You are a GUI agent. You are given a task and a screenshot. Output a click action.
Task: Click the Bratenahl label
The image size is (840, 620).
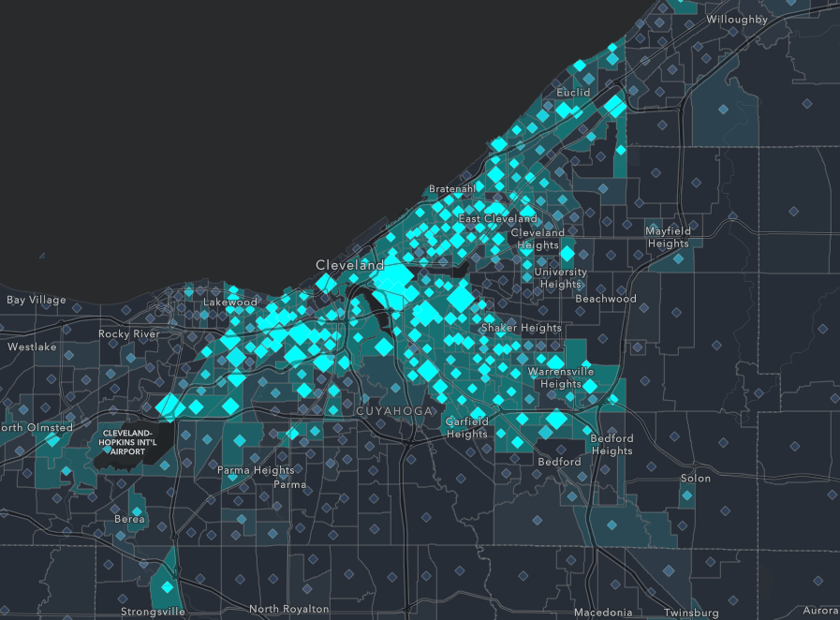451,188
